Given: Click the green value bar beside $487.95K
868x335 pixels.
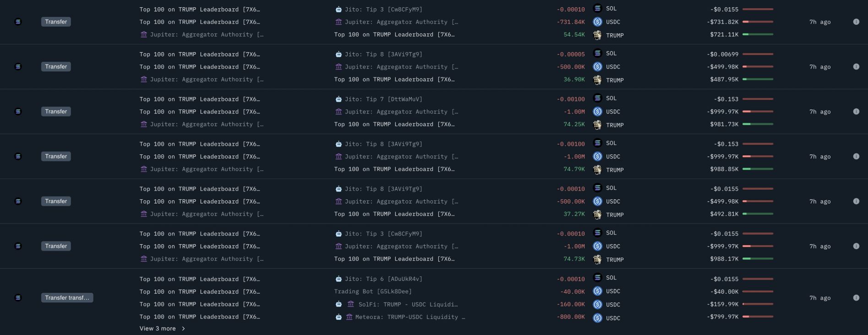Looking at the screenshot, I should 758,79.
